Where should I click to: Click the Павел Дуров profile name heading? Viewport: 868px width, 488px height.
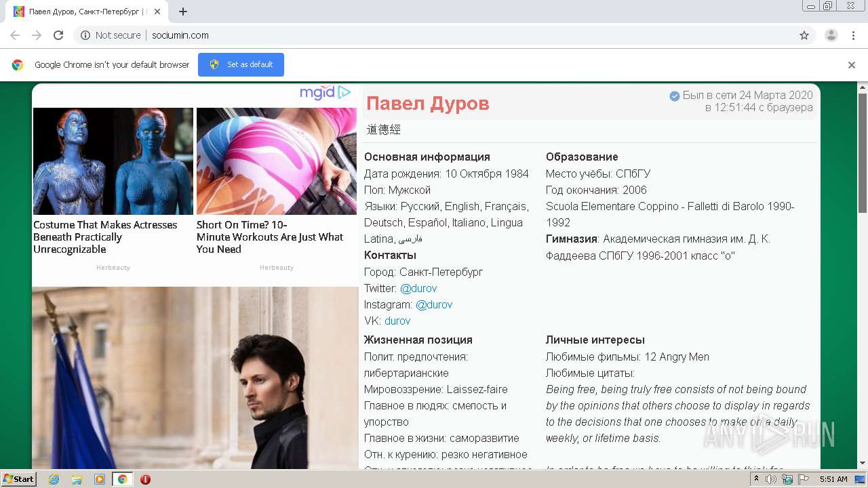(428, 104)
